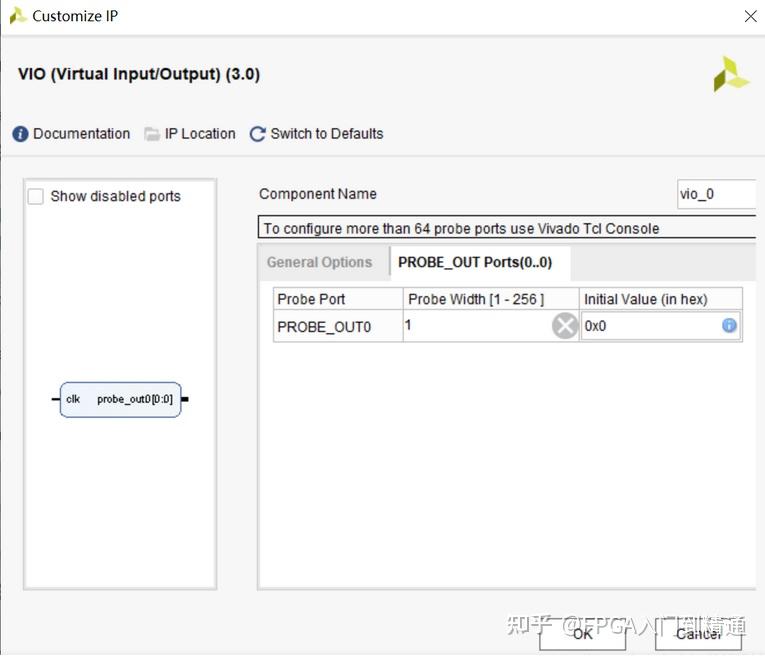This screenshot has height=657, width=765.
Task: Click the PROBE_OUT0 Probe Width field
Action: [x=476, y=326]
